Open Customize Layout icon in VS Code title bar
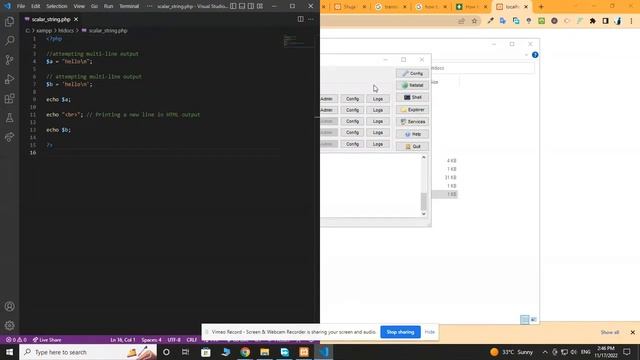 tap(260, 6)
